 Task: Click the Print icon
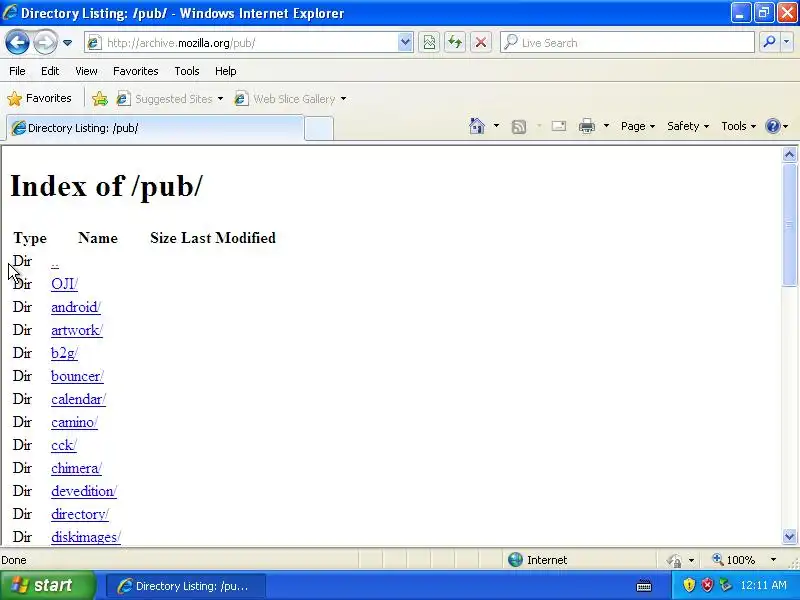(587, 126)
